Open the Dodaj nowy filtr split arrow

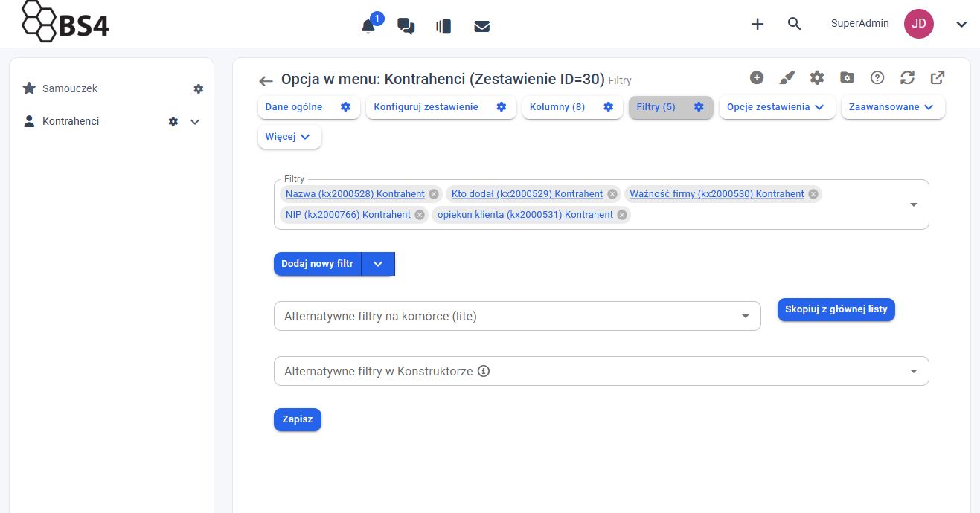[378, 264]
